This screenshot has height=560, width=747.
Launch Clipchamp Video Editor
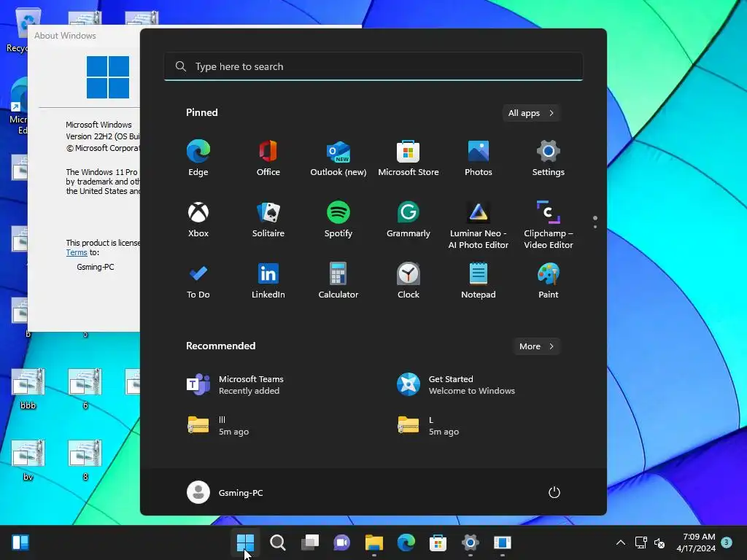pyautogui.click(x=549, y=225)
